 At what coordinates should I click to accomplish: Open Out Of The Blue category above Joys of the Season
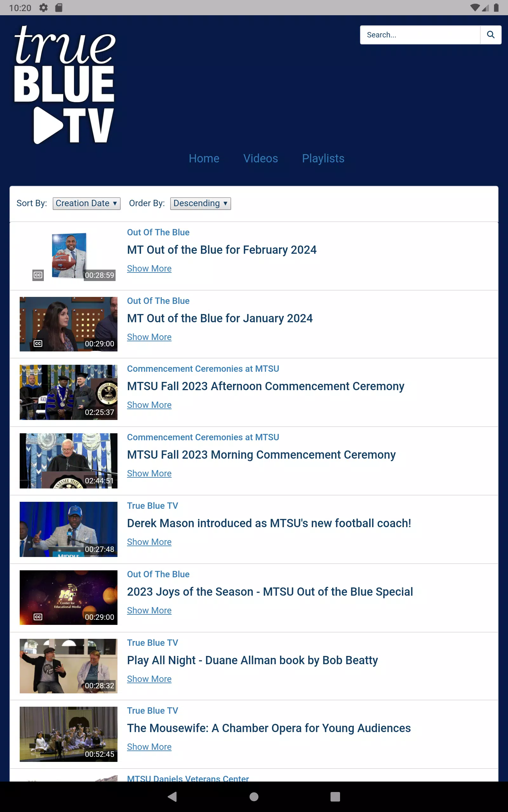coord(158,574)
